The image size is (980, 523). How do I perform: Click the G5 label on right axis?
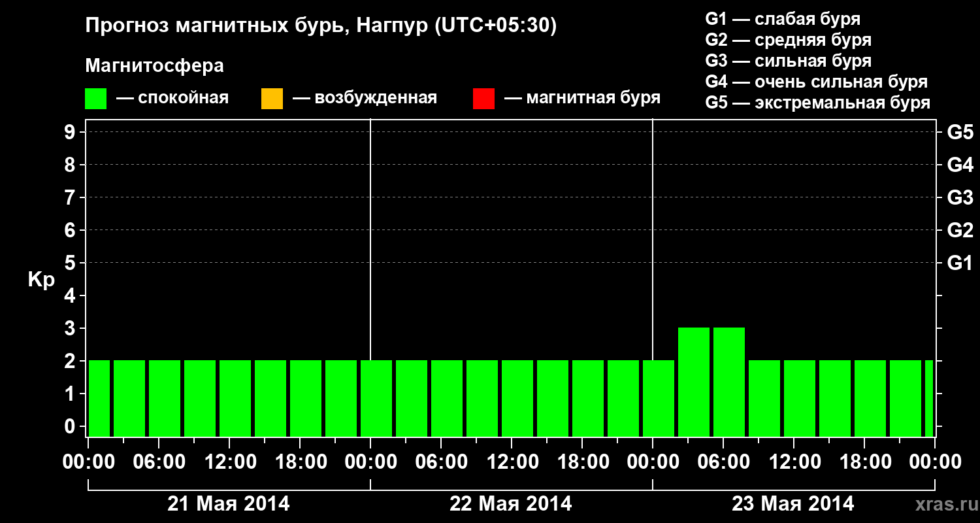pos(960,132)
